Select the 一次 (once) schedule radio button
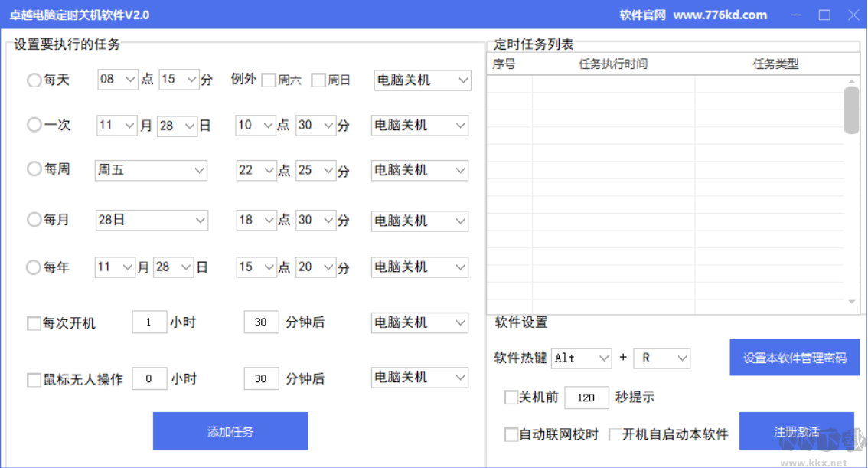 click(34, 125)
